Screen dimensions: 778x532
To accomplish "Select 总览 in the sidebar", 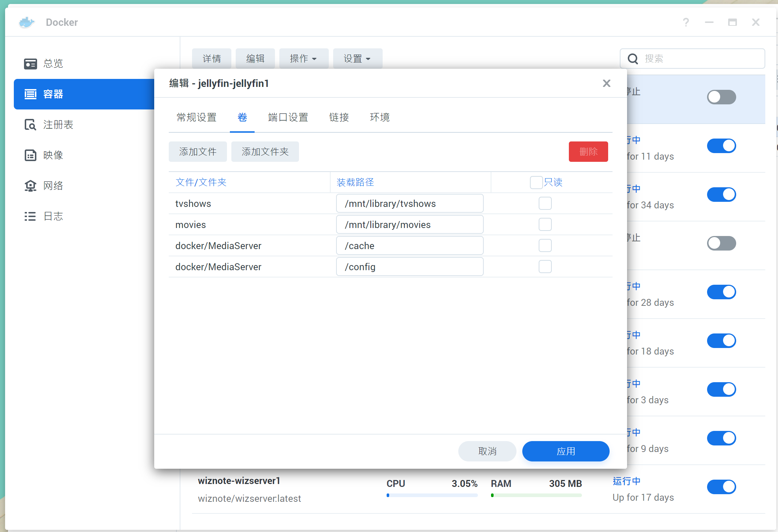I will point(53,64).
